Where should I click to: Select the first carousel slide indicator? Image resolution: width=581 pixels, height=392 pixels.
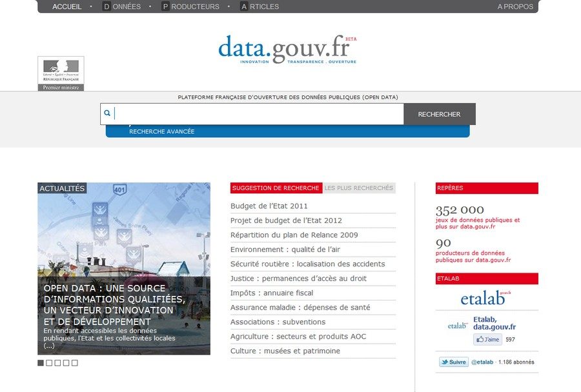coord(41,363)
